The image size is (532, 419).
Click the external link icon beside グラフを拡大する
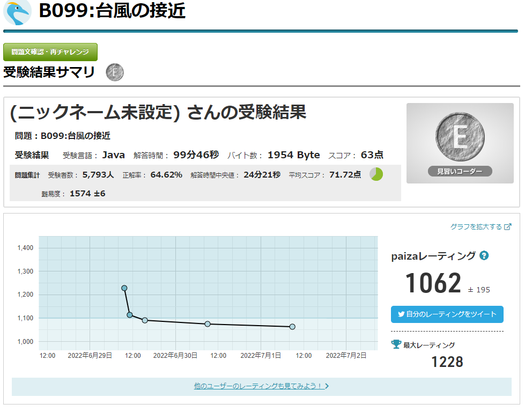point(508,227)
